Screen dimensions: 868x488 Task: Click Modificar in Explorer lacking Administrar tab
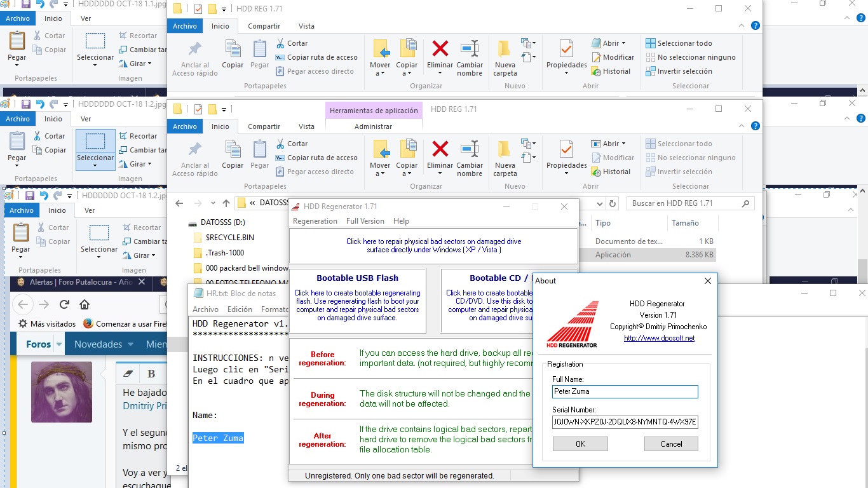[613, 57]
